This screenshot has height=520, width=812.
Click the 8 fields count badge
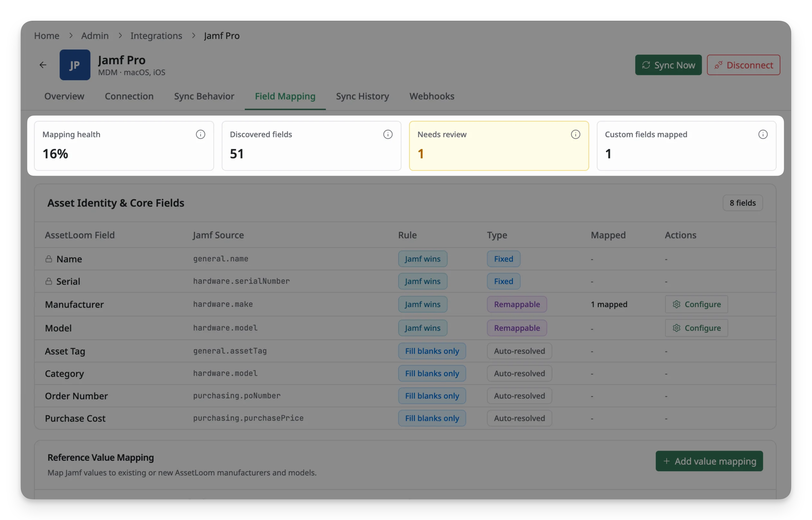click(x=742, y=203)
